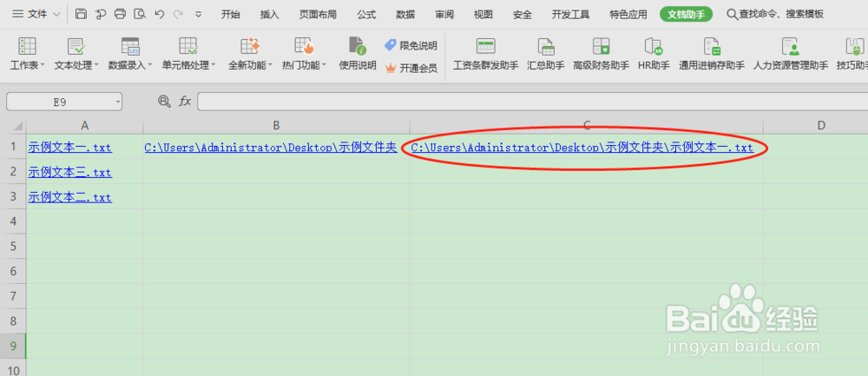Click the Redo arrow icon

click(x=178, y=15)
